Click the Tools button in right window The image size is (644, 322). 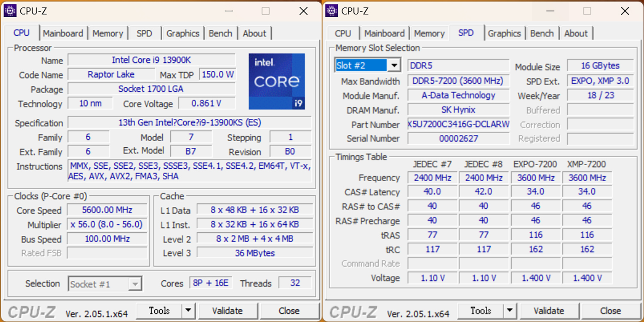coord(481,310)
